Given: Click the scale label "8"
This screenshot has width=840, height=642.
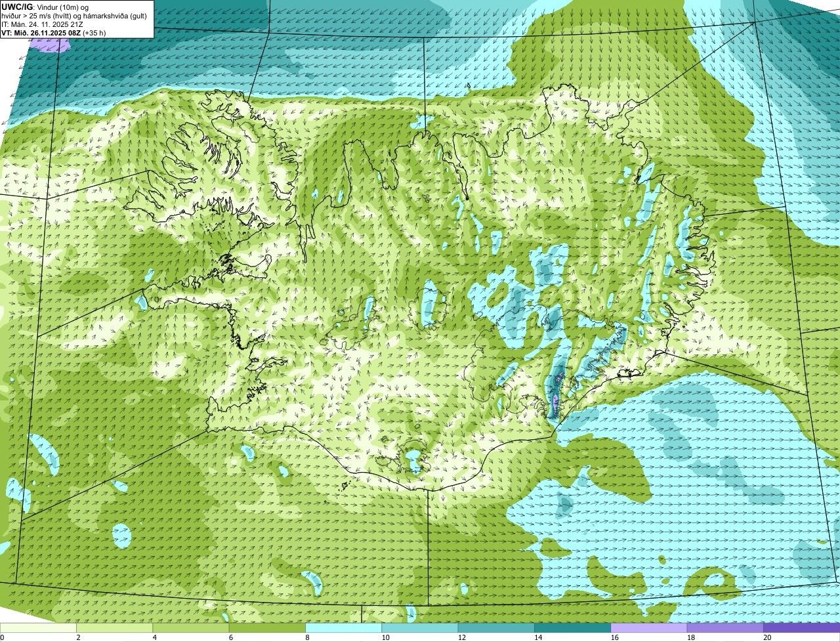Looking at the screenshot, I should coord(306,637).
